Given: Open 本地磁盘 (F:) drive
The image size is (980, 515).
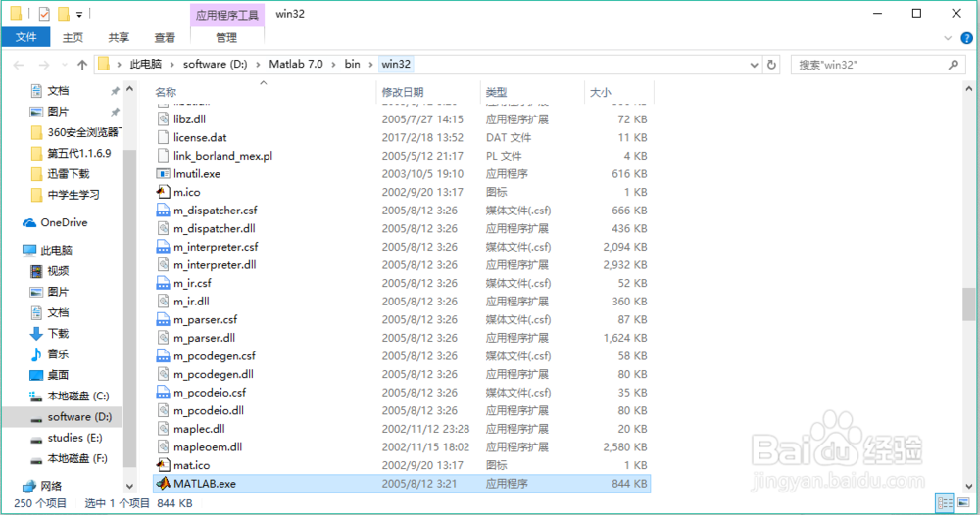Looking at the screenshot, I should [x=69, y=458].
